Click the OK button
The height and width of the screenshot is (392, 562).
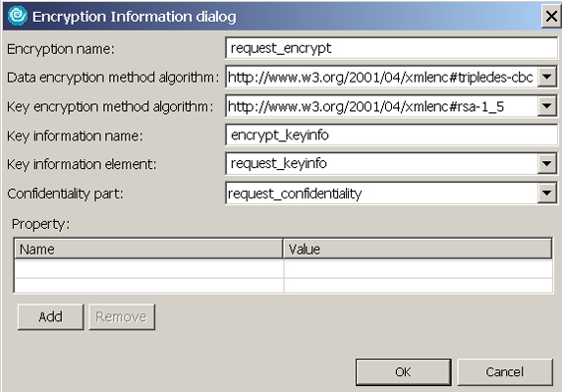click(x=403, y=372)
